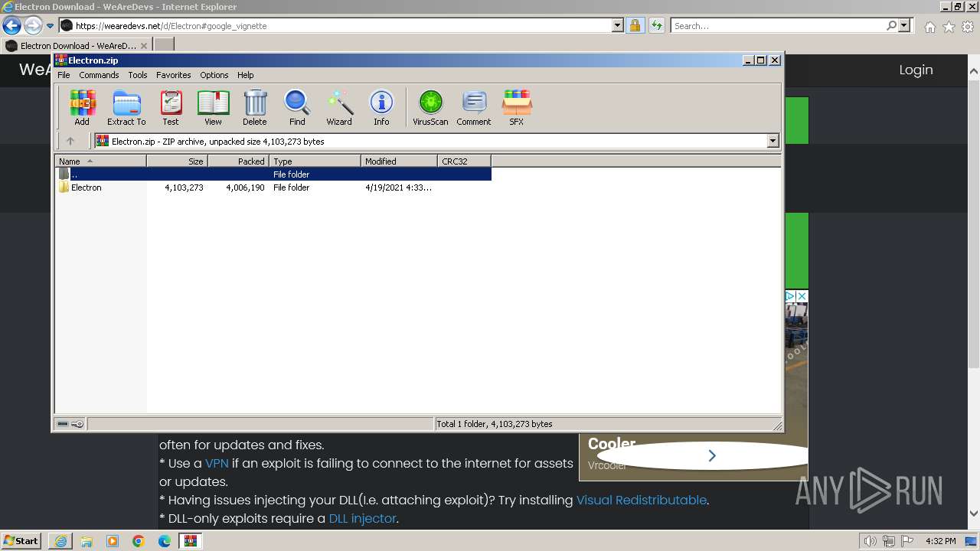Click the Find magnifier icon
Screen dimensions: 980x551
pyautogui.click(x=297, y=107)
